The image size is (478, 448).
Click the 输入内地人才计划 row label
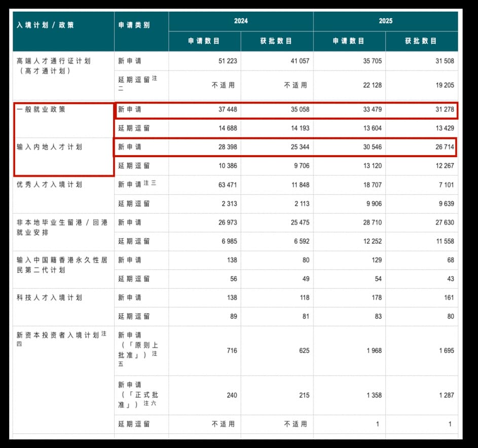click(x=49, y=147)
